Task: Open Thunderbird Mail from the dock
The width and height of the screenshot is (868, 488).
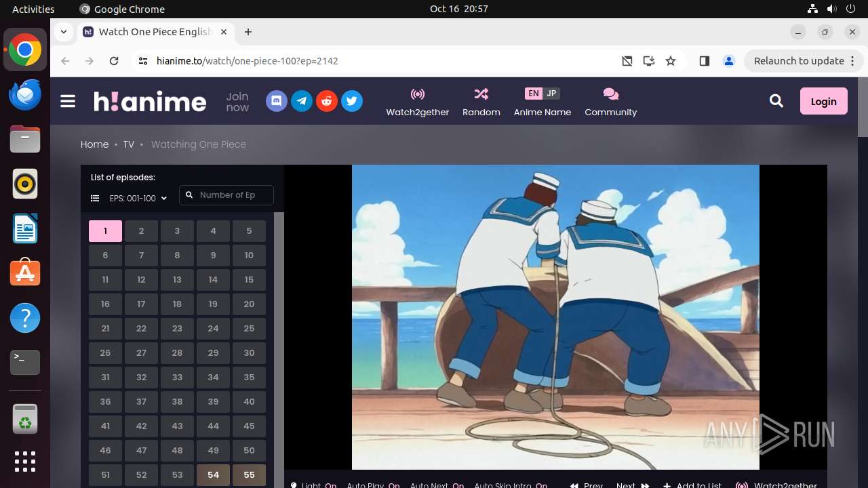Action: click(25, 94)
